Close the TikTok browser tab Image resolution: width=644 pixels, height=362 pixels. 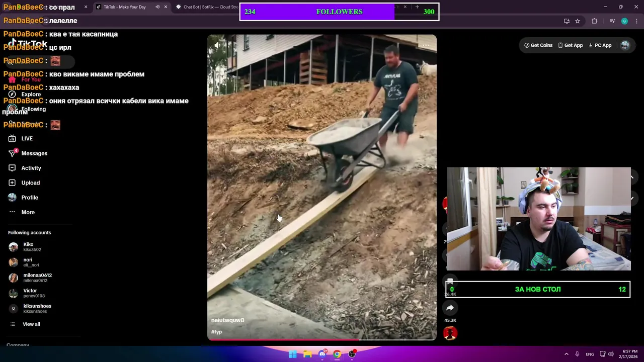(x=166, y=7)
